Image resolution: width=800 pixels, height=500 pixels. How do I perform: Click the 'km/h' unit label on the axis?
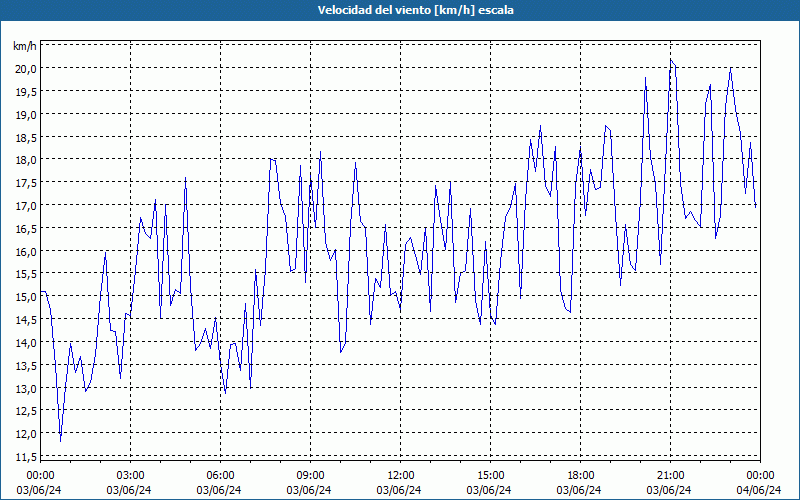pos(24,46)
